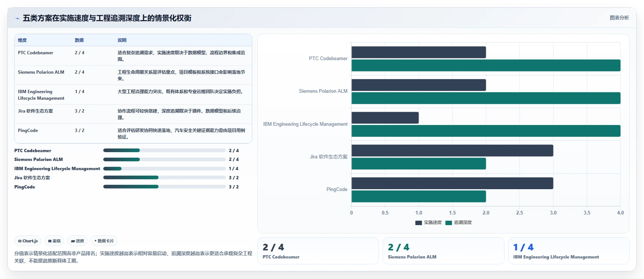The width and height of the screenshot is (644, 279).
Task: Click the Chart.js chip
Action: [x=28, y=241]
